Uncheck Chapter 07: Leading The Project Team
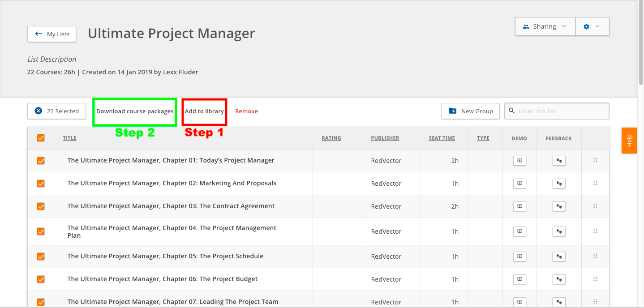This screenshot has height=308, width=644. tap(41, 302)
